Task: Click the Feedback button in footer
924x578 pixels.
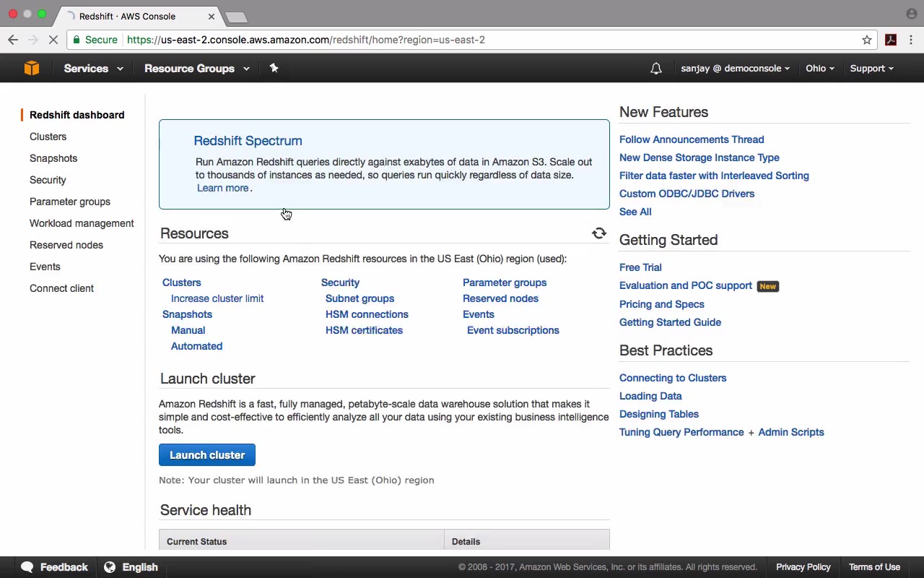Action: 55,567
